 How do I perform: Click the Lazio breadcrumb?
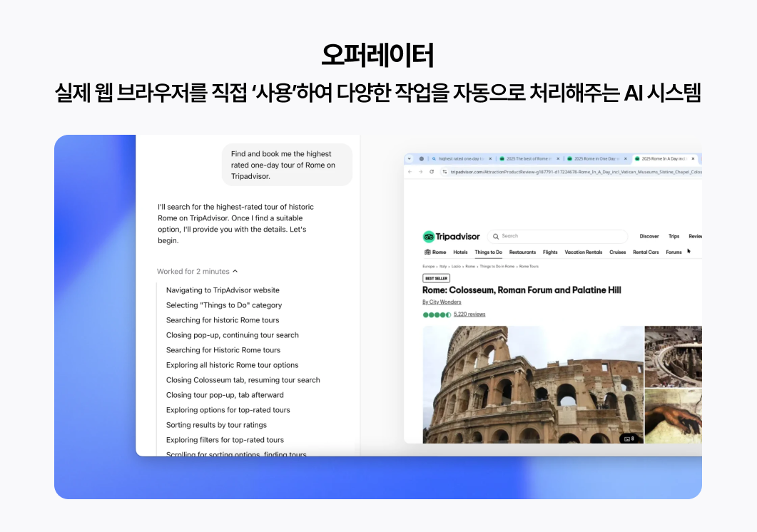pos(456,267)
